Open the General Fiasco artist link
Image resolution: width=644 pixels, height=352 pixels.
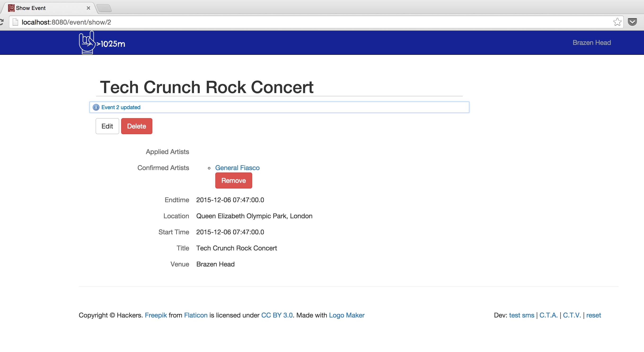coord(237,168)
